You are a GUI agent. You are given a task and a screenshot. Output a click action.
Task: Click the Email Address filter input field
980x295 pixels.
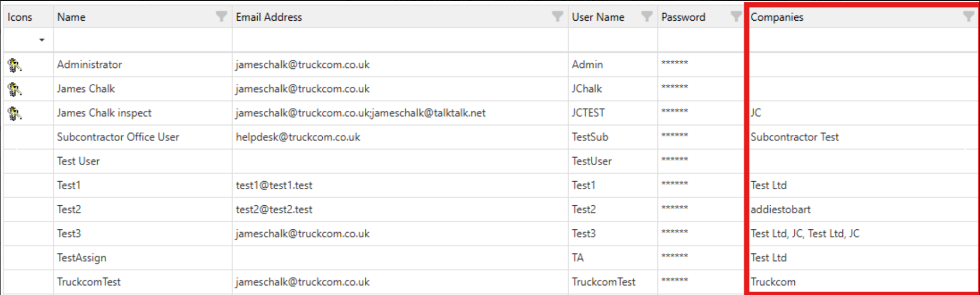(400, 40)
